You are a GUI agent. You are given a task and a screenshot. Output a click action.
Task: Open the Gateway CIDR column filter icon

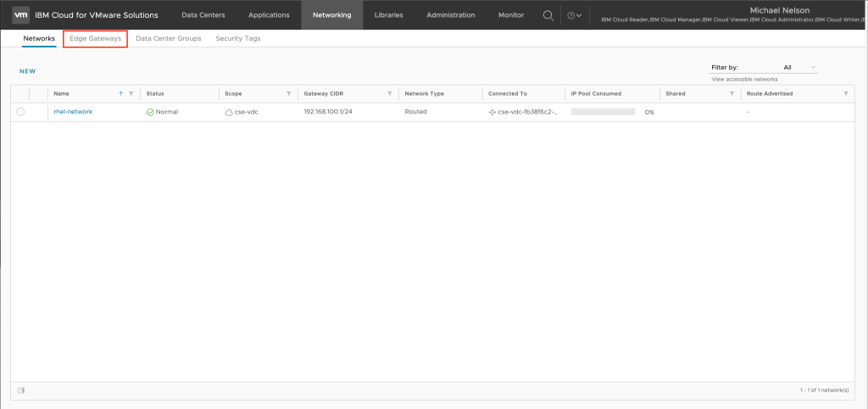(x=389, y=93)
